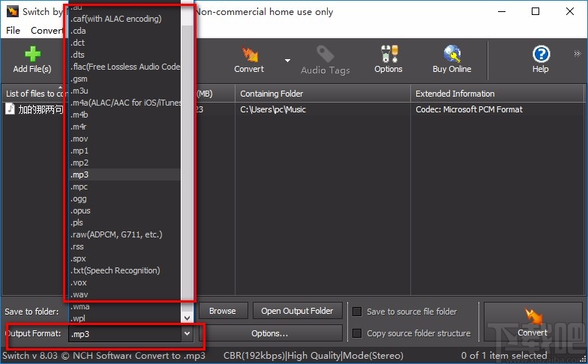588x364 pixels.
Task: Select .txt(Speech Recognition) option
Action: click(124, 270)
